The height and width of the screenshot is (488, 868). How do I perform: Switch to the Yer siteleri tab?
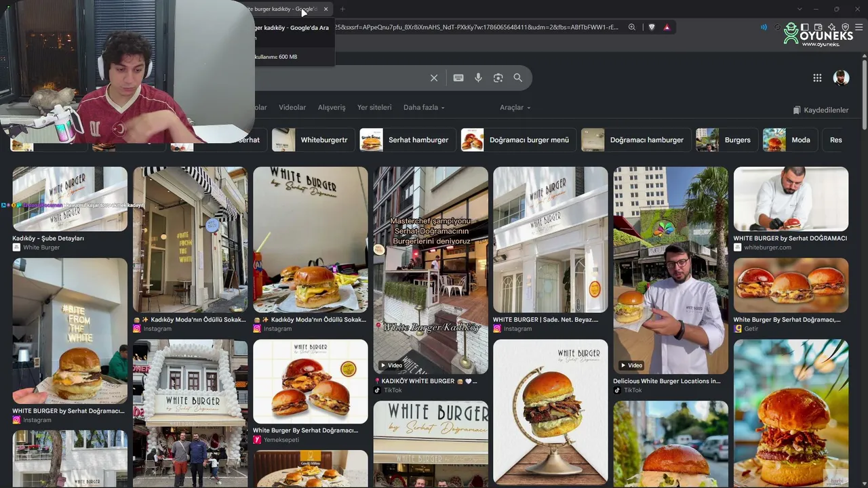(x=374, y=107)
